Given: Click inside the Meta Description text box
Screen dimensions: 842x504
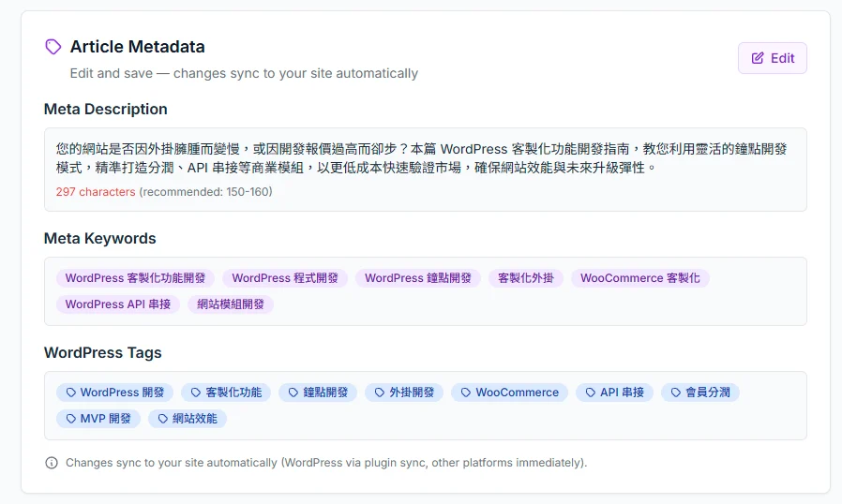Looking at the screenshot, I should coord(426,170).
